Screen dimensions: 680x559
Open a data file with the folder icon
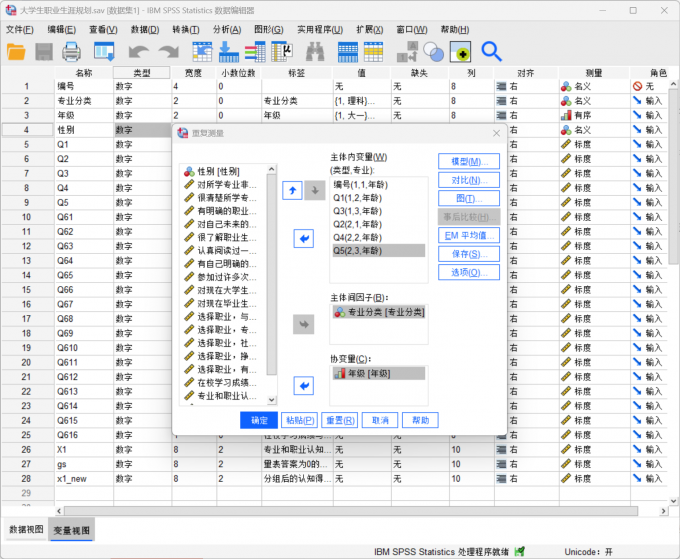coord(16,52)
